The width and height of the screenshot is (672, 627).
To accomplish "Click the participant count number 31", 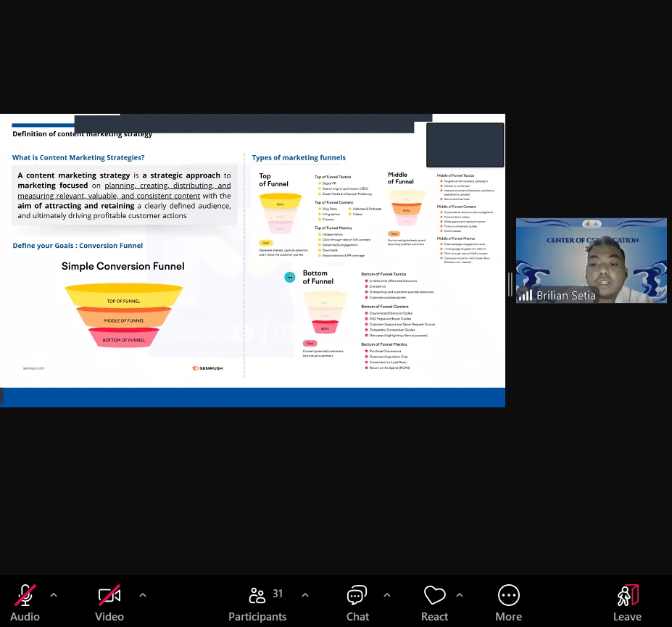I will [278, 594].
